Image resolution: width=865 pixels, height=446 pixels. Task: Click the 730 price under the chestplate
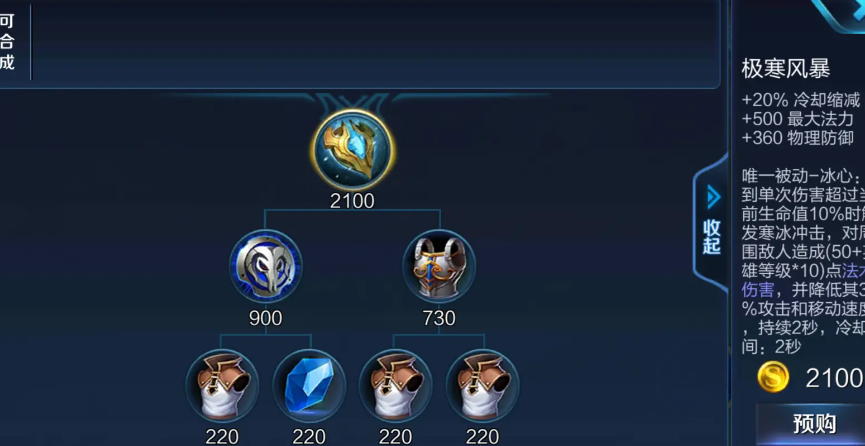pos(439,318)
